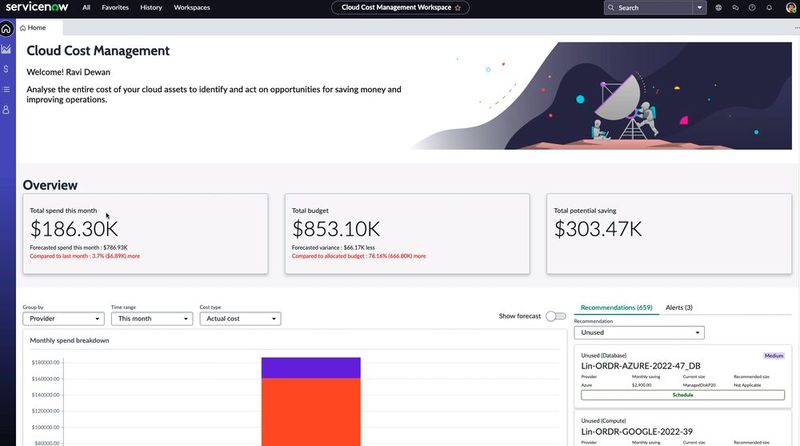Viewport: 800px width, 446px height.
Task: Click the $853.10K budget value
Action: click(336, 229)
